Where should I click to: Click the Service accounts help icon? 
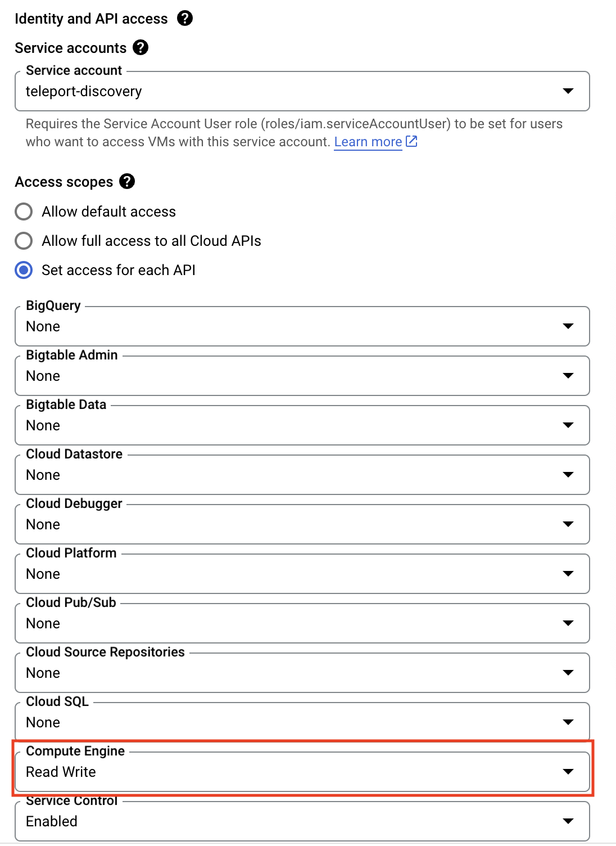(141, 47)
